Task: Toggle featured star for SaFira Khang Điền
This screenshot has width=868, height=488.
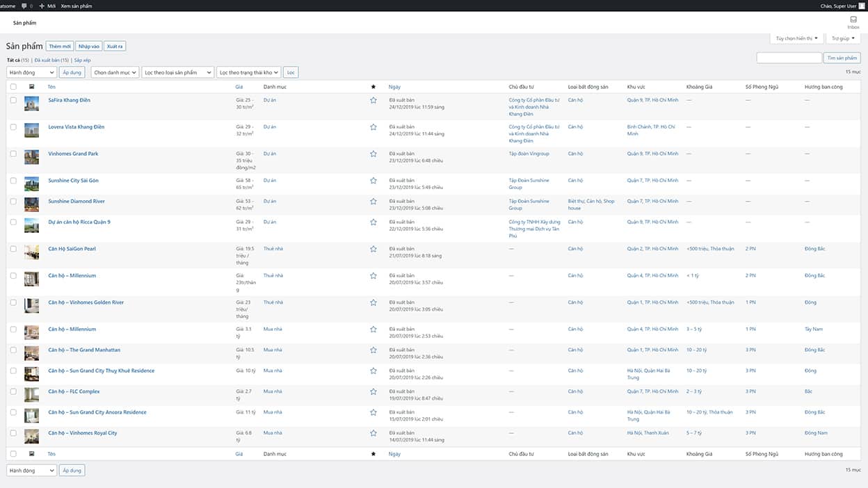Action: point(373,100)
